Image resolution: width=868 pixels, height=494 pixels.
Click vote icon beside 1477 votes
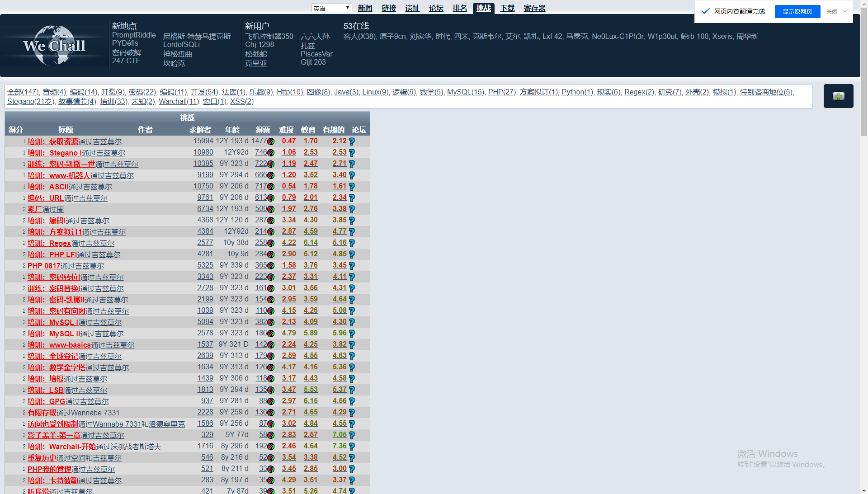pyautogui.click(x=271, y=141)
